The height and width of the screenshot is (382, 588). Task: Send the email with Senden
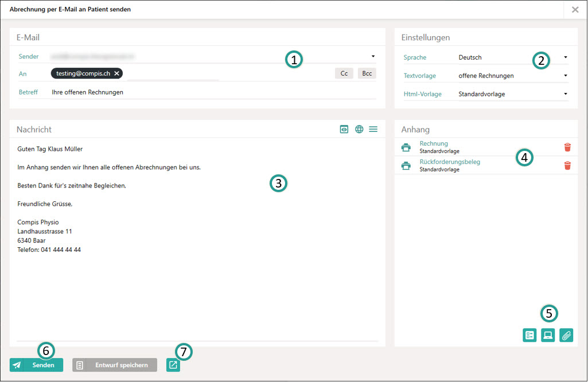click(36, 365)
